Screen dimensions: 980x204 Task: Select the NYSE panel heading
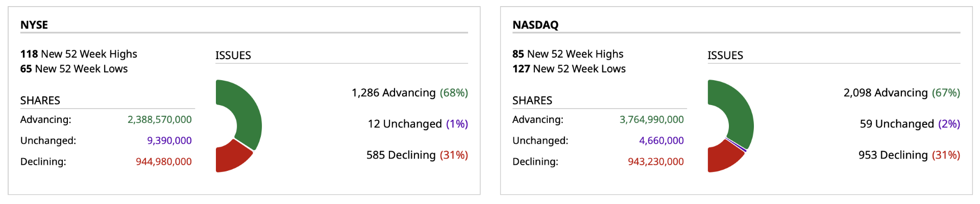(x=34, y=25)
